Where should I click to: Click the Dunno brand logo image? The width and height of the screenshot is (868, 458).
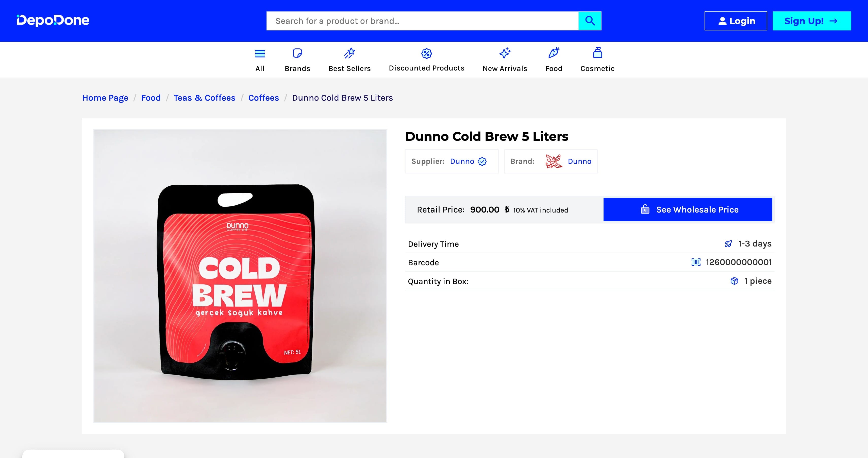554,161
